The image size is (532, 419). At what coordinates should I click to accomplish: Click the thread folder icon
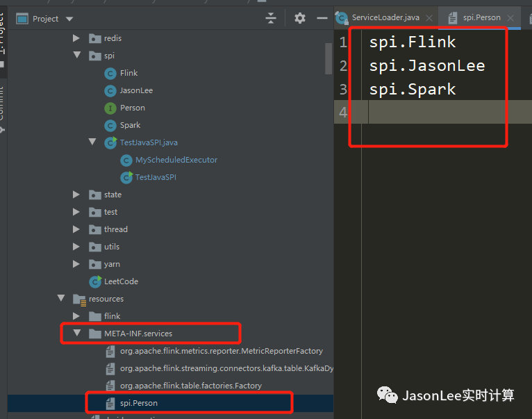[95, 229]
